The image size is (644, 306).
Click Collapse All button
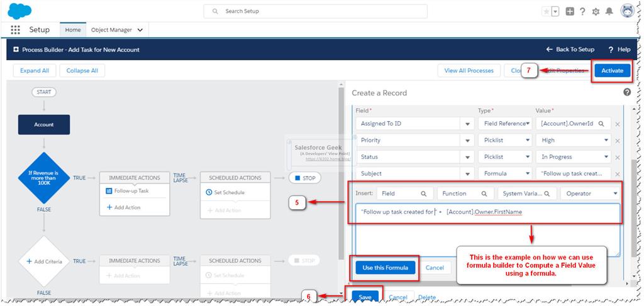(82, 70)
